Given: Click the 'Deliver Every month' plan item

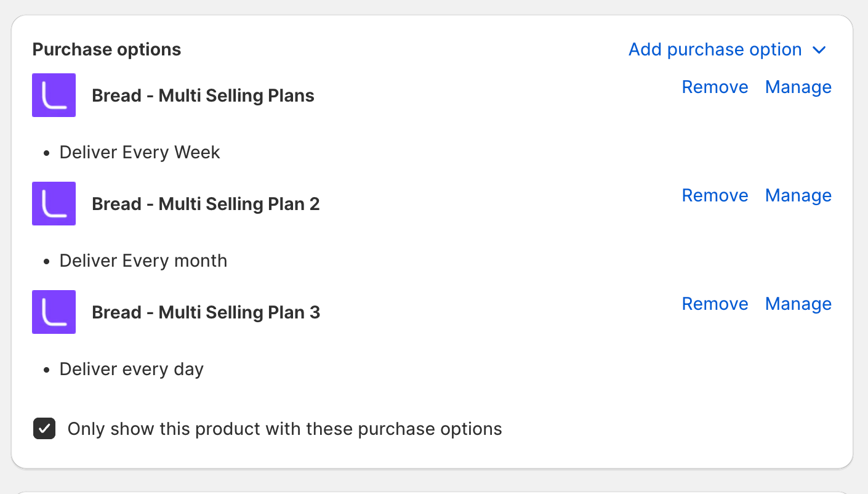Looking at the screenshot, I should [143, 261].
